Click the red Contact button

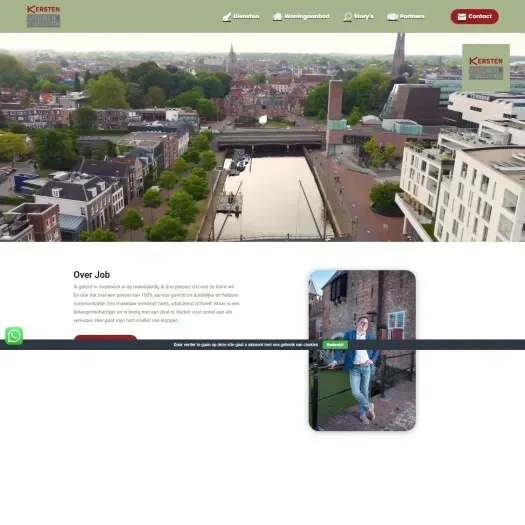click(474, 16)
